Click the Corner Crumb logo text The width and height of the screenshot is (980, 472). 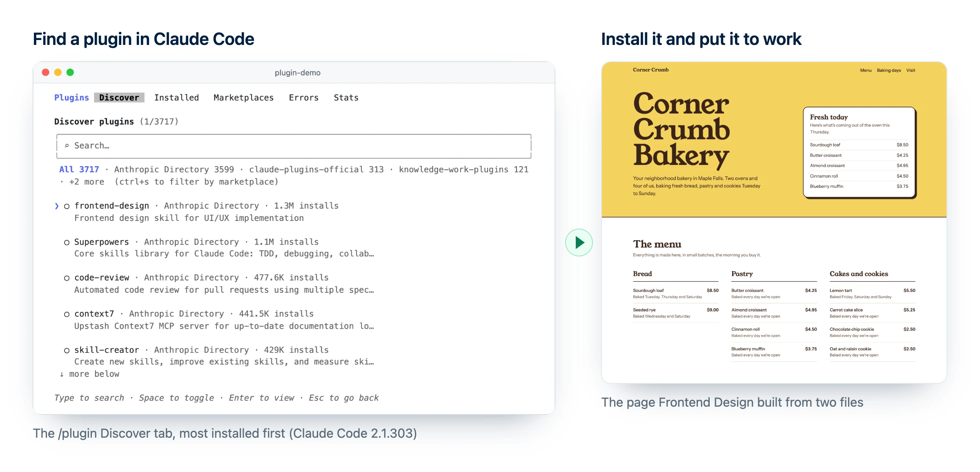point(651,70)
